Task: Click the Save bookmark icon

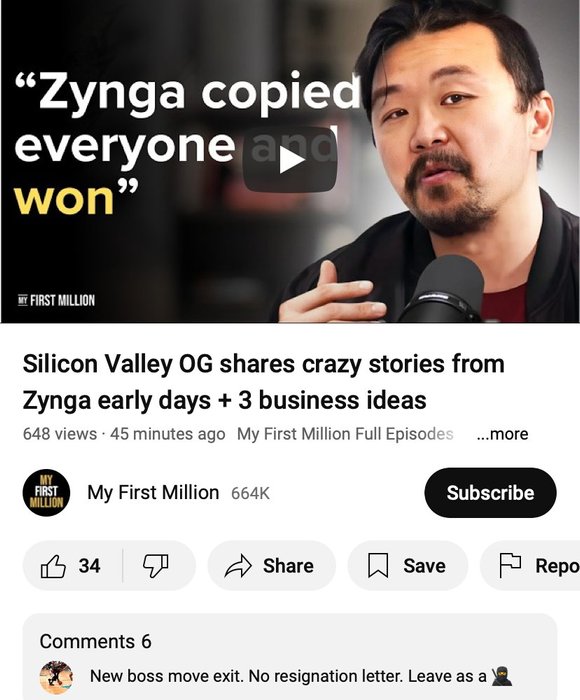Action: pos(378,566)
